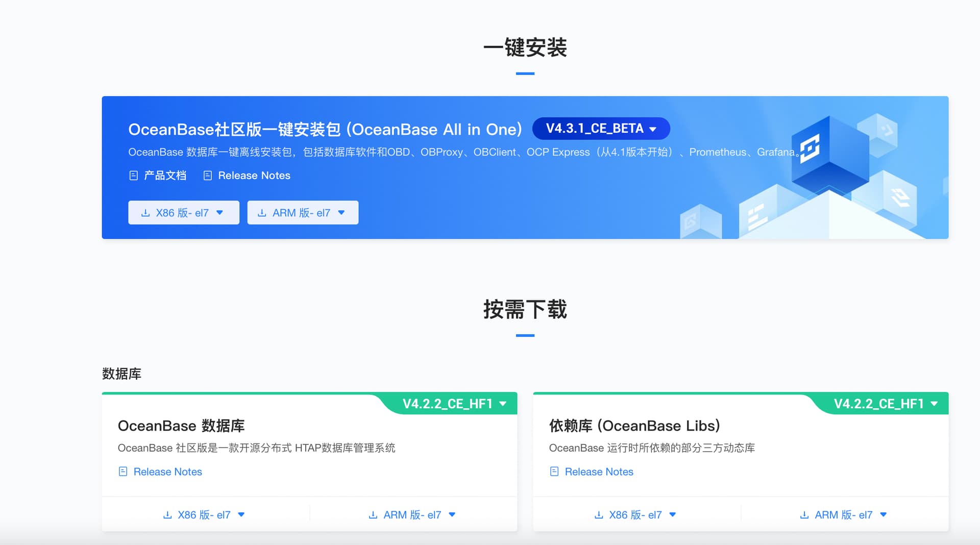The height and width of the screenshot is (545, 980).
Task: Open the V4.3.1_CE_BETA version dropdown
Action: coord(601,129)
